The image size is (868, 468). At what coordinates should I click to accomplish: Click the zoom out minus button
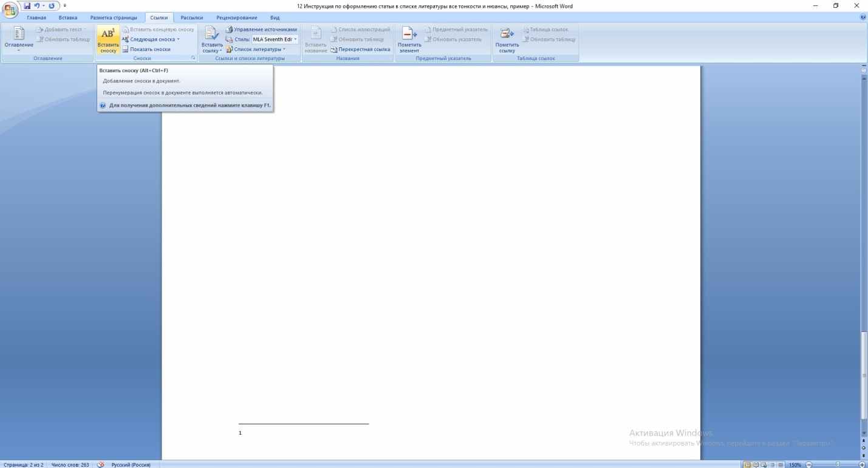click(809, 464)
